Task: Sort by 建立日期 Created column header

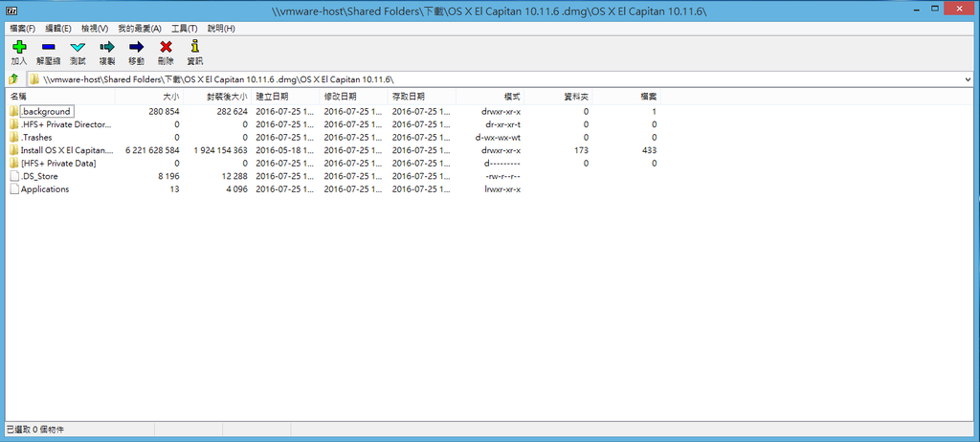Action: (x=285, y=97)
